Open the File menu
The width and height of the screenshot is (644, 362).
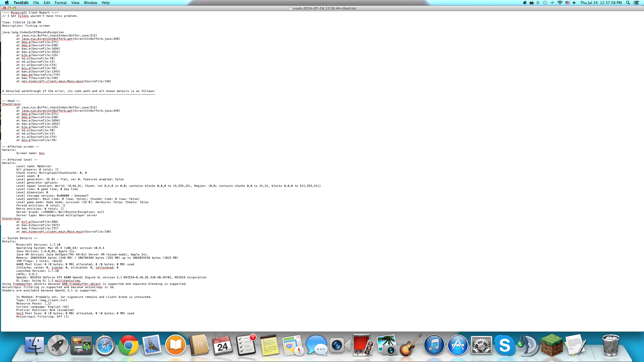coord(36,3)
